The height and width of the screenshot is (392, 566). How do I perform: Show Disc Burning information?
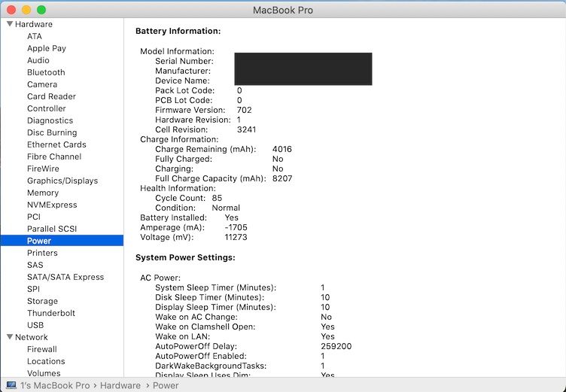pos(52,132)
